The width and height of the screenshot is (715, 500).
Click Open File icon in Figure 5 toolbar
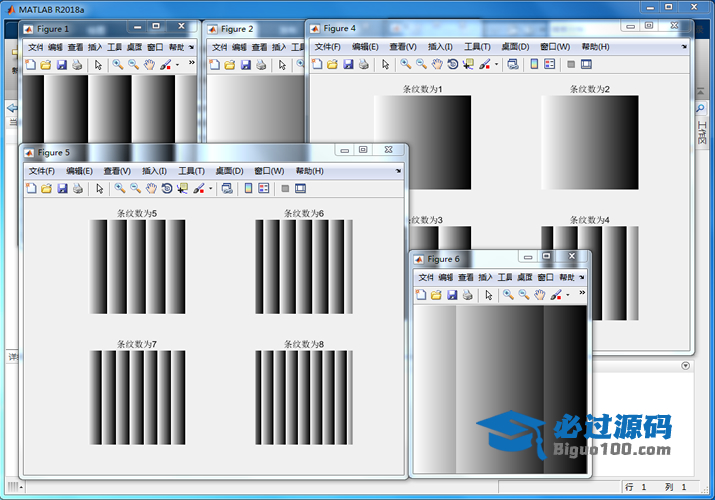click(47, 188)
